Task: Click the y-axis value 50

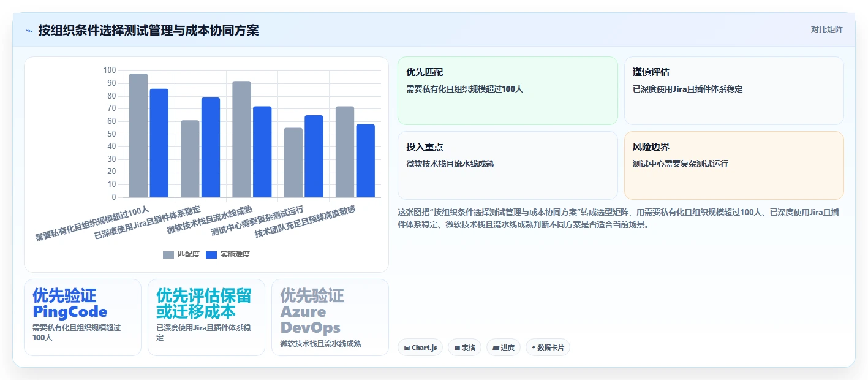Action: [111, 134]
